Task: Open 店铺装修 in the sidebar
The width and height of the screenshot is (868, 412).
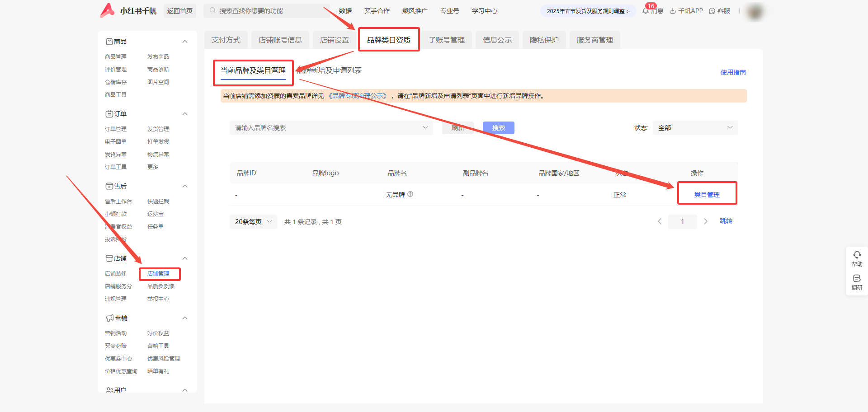Action: [116, 274]
